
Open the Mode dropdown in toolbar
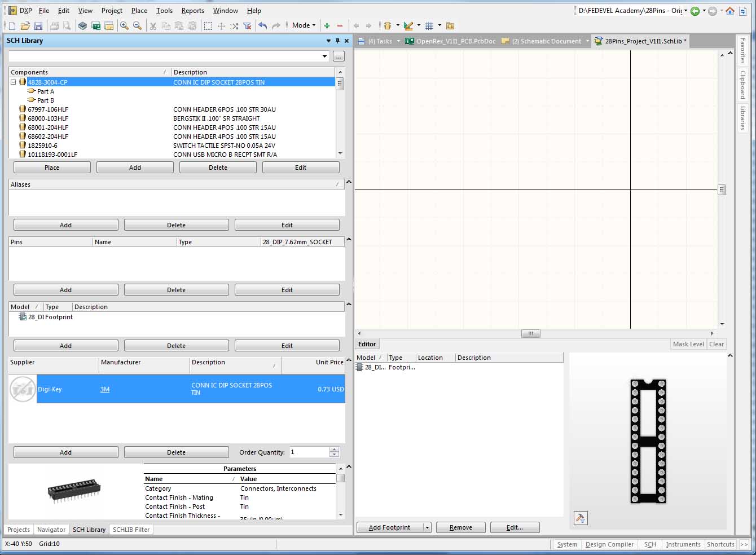(304, 25)
